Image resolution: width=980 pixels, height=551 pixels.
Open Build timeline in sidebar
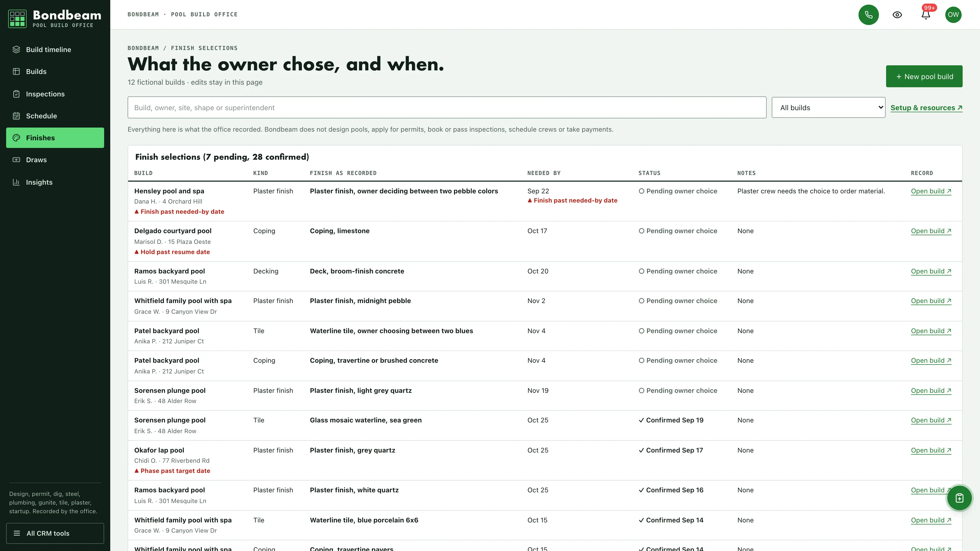[x=55, y=49]
